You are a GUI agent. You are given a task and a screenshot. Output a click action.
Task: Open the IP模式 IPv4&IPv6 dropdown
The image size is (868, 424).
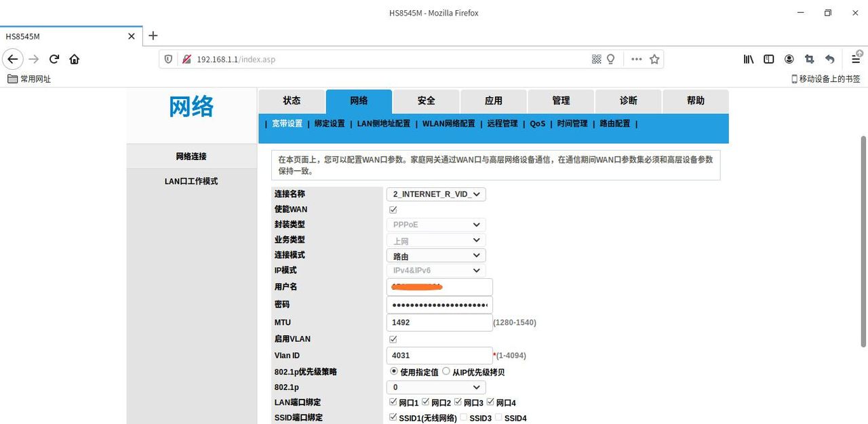tap(436, 270)
